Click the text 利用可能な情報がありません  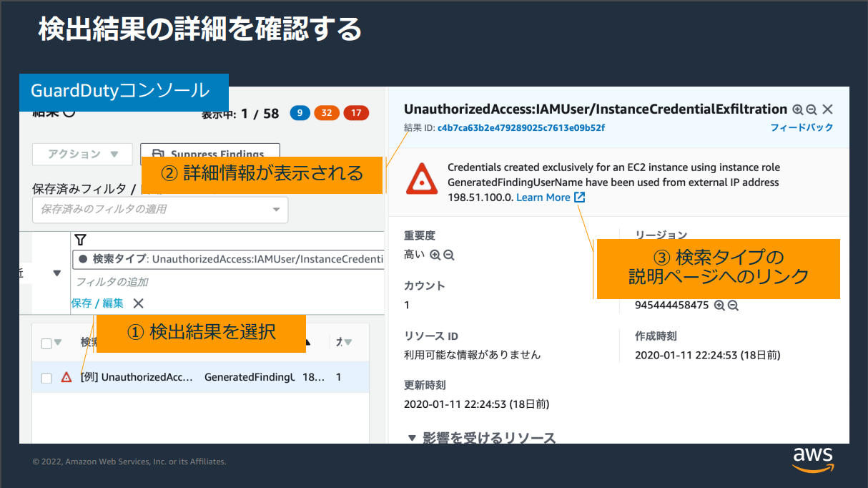473,355
